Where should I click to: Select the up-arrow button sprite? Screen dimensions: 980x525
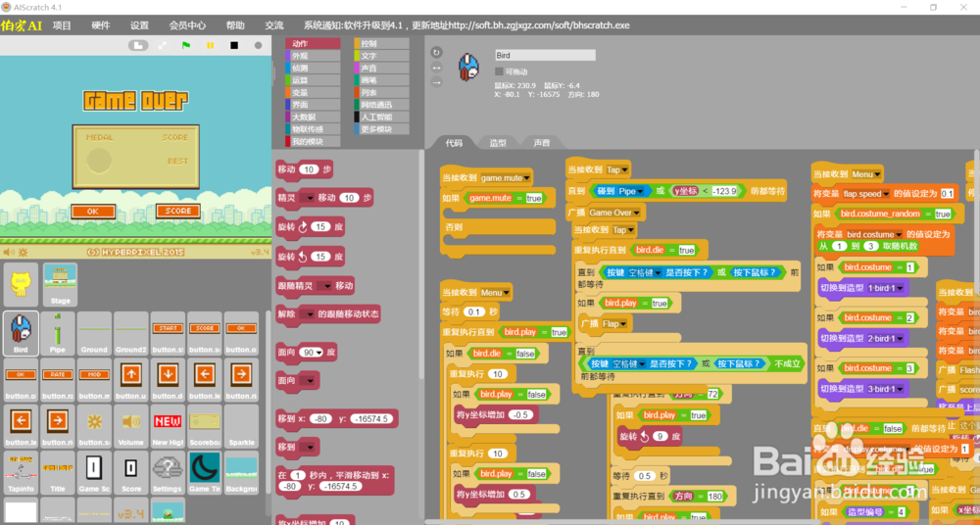click(x=130, y=379)
